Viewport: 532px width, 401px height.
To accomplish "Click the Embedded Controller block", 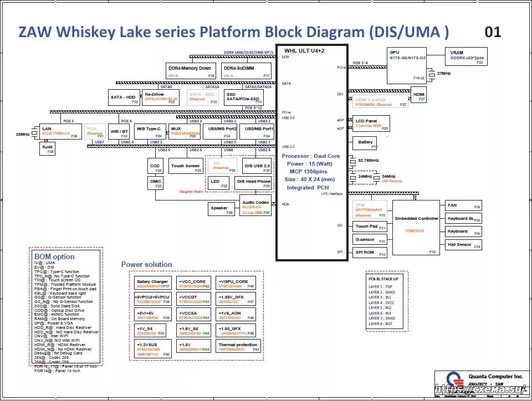I will pos(415,228).
